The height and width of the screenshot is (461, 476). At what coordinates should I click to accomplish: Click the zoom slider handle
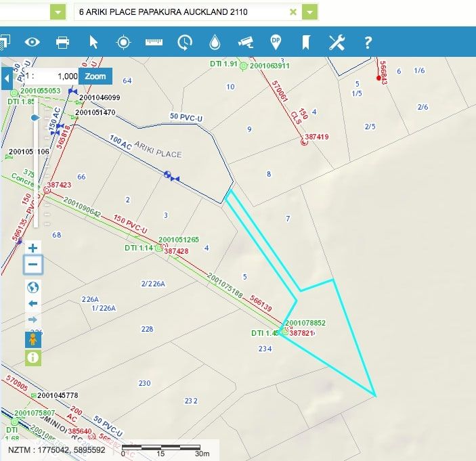click(x=36, y=117)
